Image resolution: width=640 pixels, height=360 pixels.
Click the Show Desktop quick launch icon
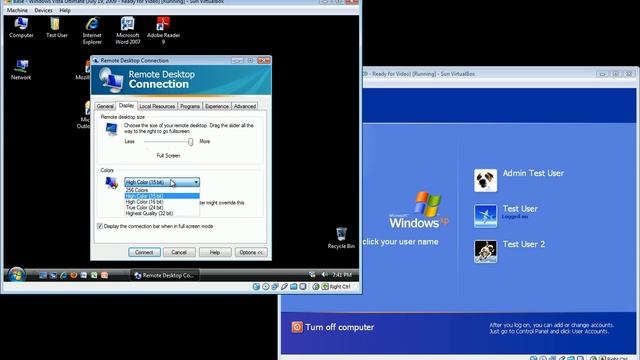[x=43, y=276]
